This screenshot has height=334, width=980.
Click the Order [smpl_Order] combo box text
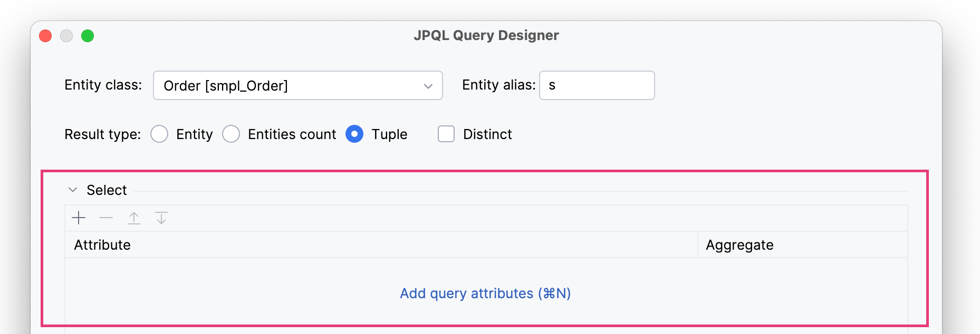[x=226, y=86]
